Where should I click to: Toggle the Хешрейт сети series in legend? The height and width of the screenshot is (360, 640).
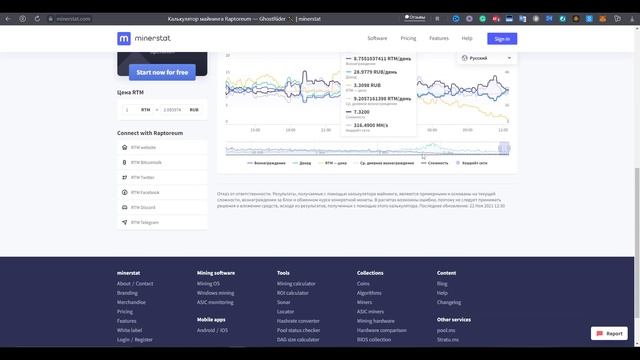pyautogui.click(x=472, y=163)
